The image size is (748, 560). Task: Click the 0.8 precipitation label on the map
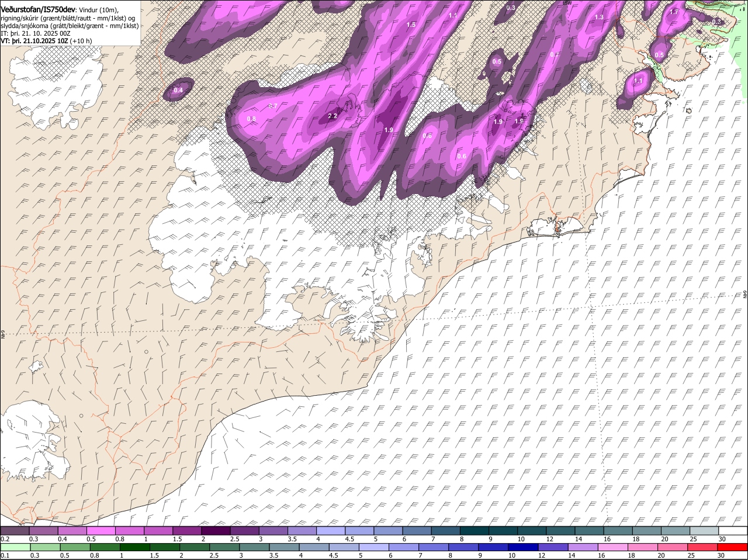251,119
